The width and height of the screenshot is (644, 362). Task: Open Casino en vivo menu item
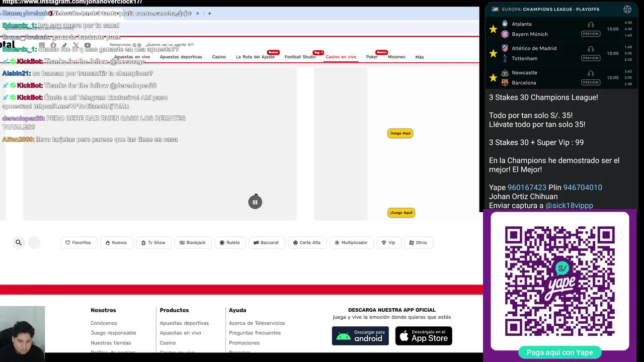click(341, 57)
